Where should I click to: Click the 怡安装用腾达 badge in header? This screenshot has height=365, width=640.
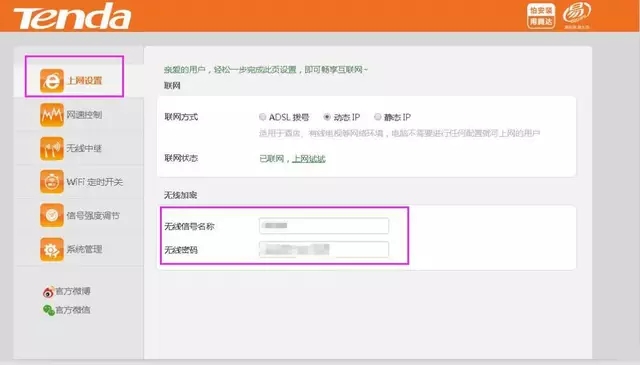coord(541,16)
